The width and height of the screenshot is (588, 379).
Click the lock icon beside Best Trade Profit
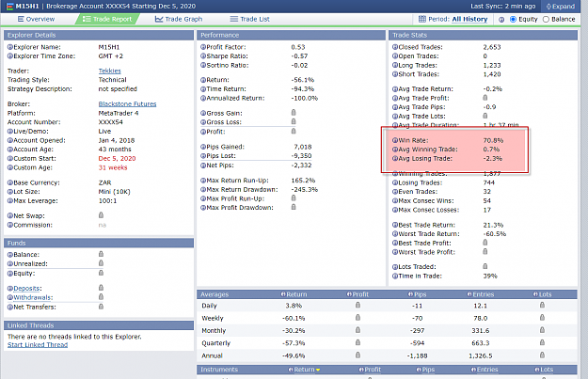coord(485,243)
